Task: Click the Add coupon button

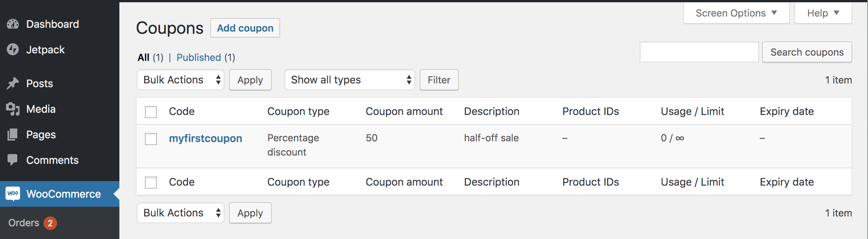Action: [x=245, y=28]
